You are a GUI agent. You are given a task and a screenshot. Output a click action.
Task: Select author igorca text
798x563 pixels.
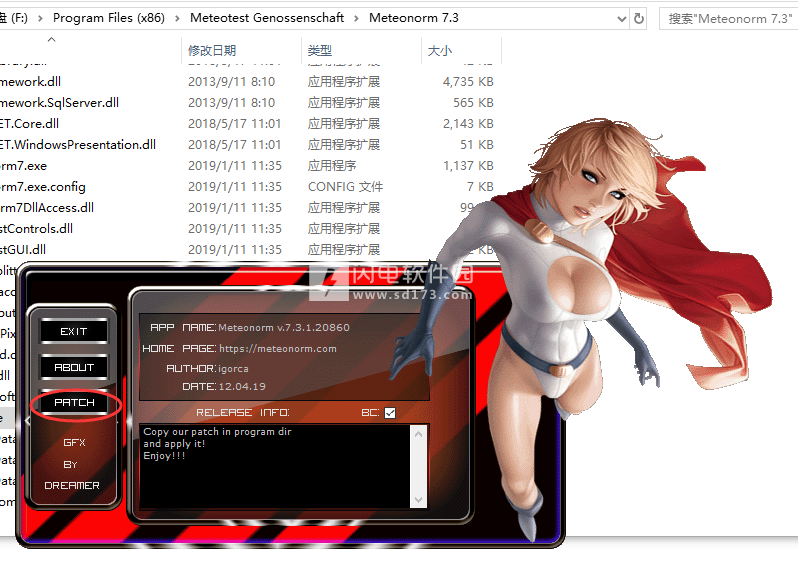(233, 369)
